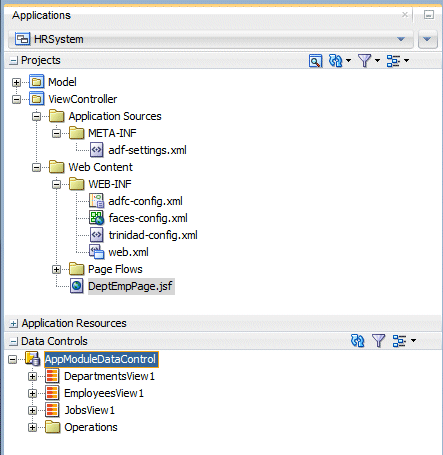Expand the Model project node
Viewport: 443px width, 455px height.
pyautogui.click(x=16, y=82)
